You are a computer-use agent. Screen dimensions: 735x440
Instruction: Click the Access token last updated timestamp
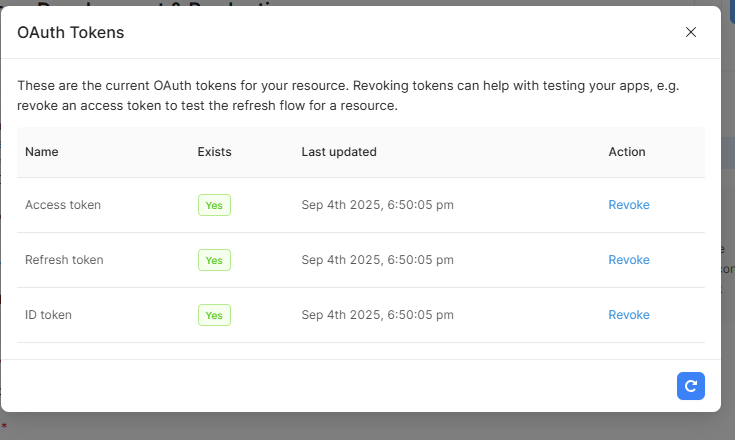[x=377, y=205]
